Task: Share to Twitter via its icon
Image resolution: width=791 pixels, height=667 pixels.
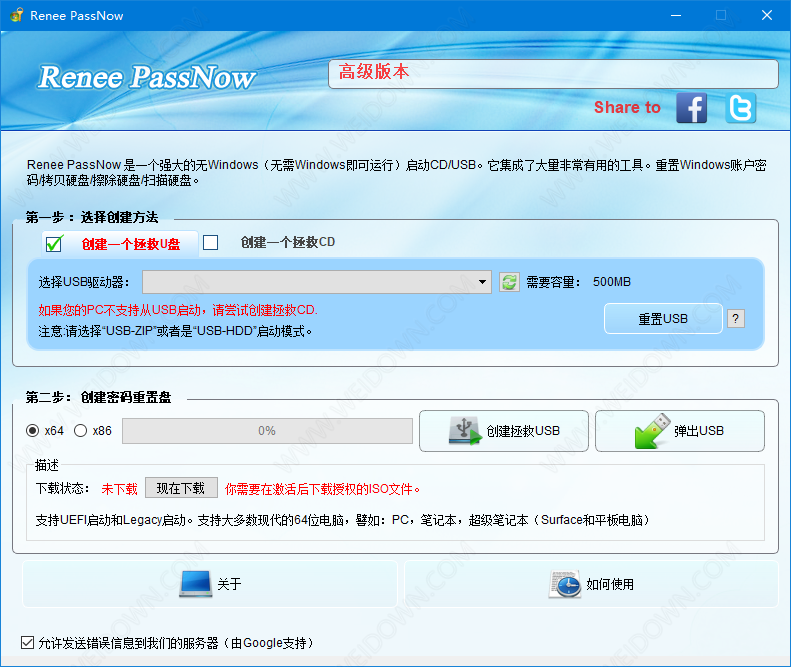Action: click(741, 107)
